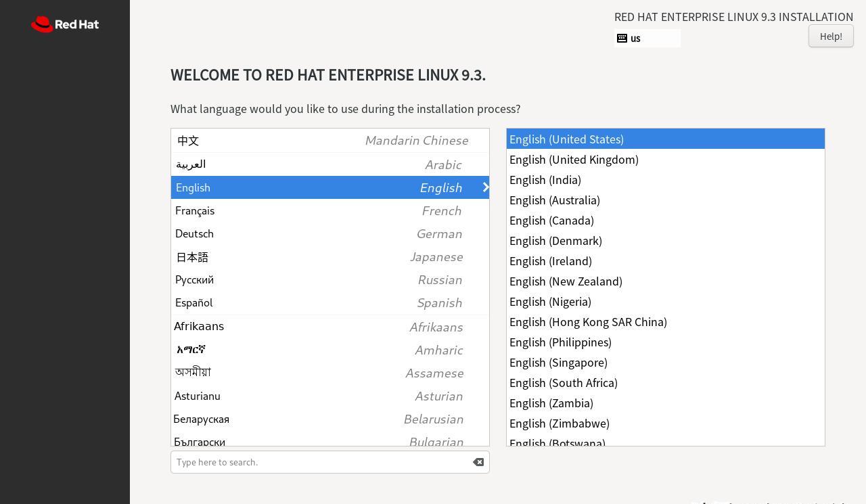Select English (Nigeria) locale

click(x=666, y=301)
